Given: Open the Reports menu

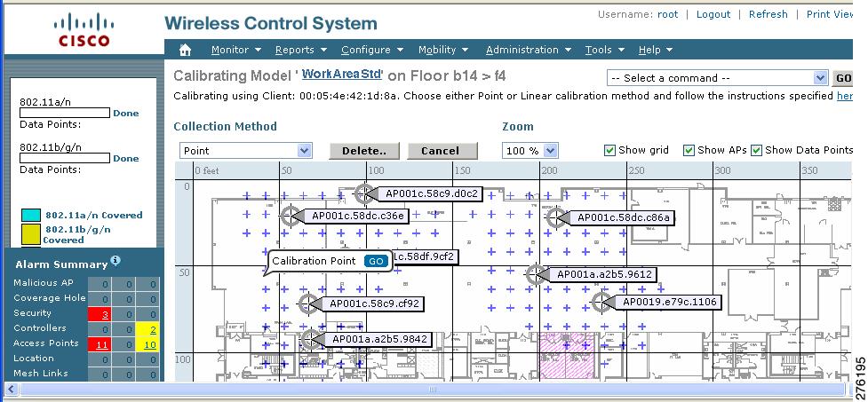Looking at the screenshot, I should click(x=300, y=50).
